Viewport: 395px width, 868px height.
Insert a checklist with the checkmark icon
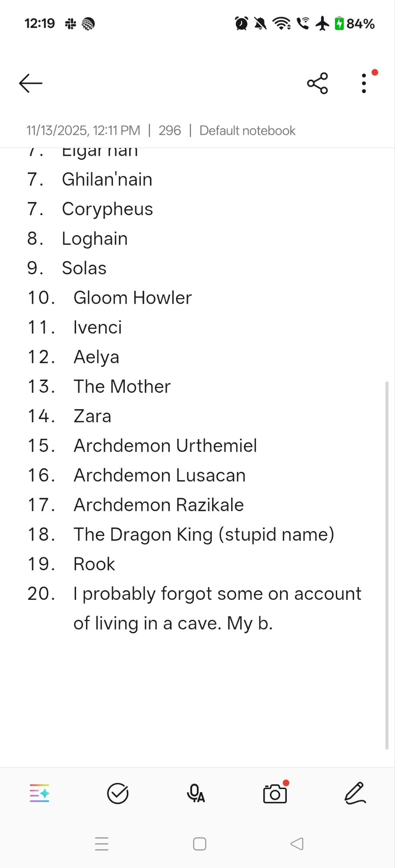pos(118,793)
